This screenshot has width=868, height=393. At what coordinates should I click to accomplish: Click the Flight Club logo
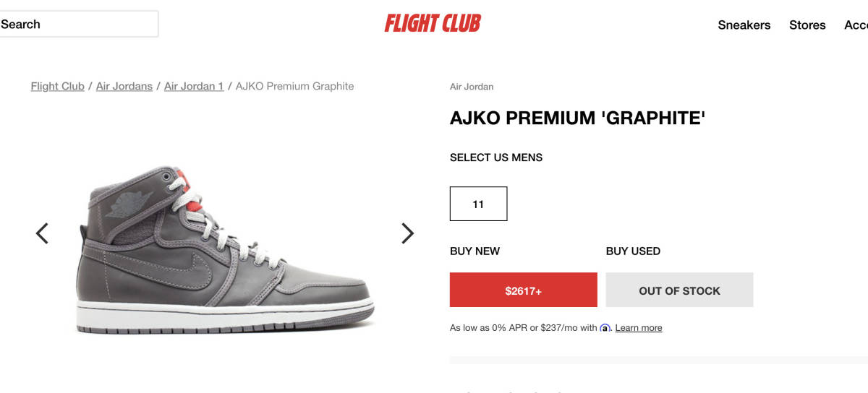pyautogui.click(x=433, y=24)
